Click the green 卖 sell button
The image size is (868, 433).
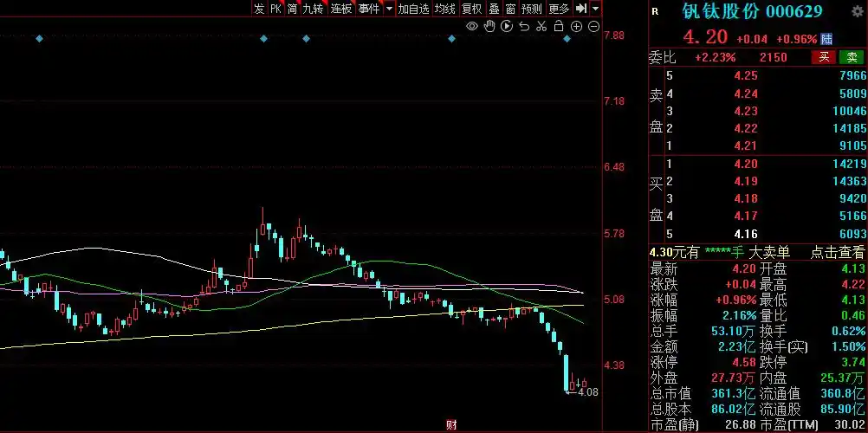click(x=852, y=57)
